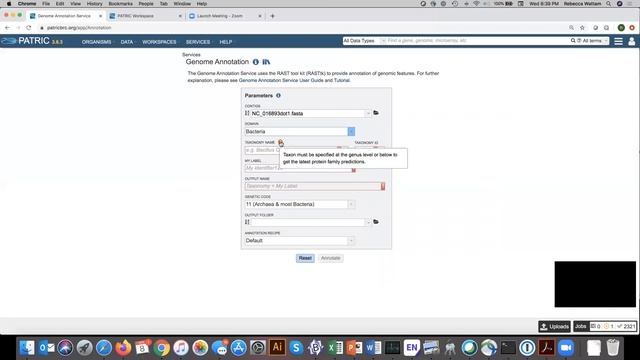Open Chrome Bookmarks menu in menu bar
Image resolution: width=640 pixels, height=360 pixels.
tap(120, 4)
